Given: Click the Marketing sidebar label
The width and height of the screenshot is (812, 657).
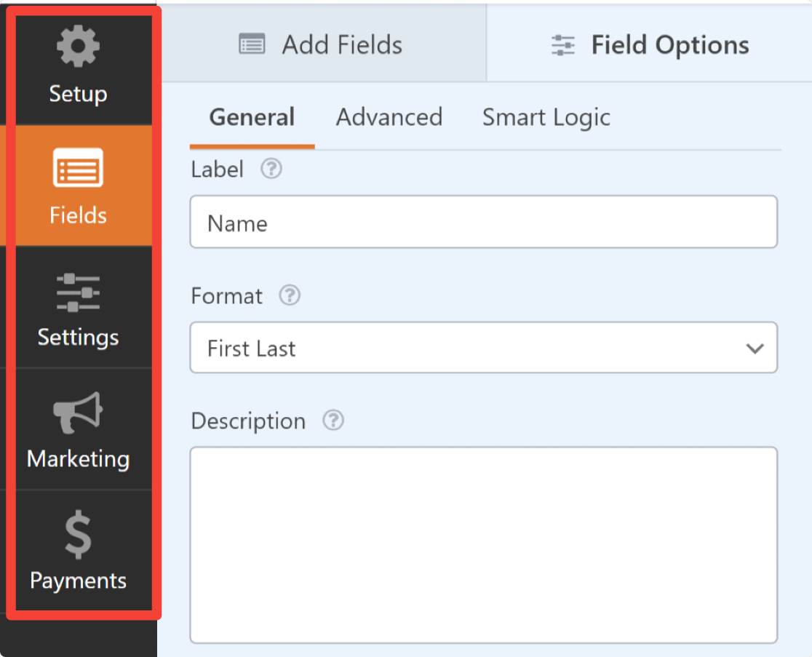Looking at the screenshot, I should coord(78,459).
